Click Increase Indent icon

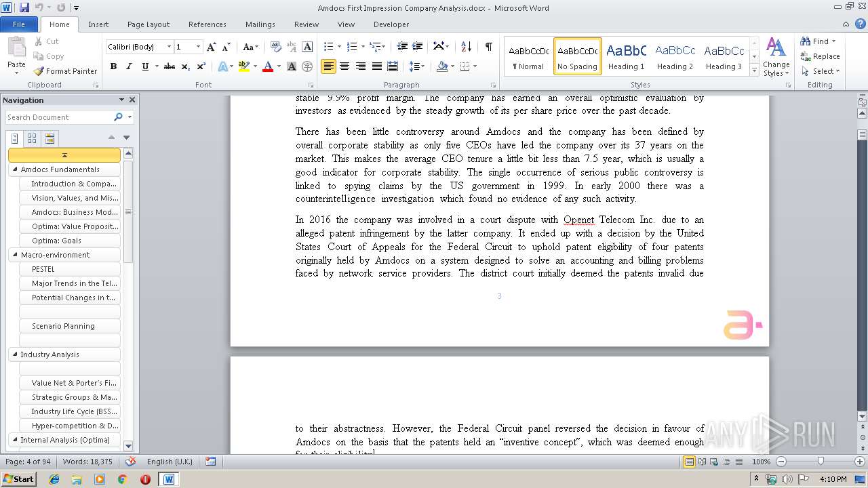point(417,47)
